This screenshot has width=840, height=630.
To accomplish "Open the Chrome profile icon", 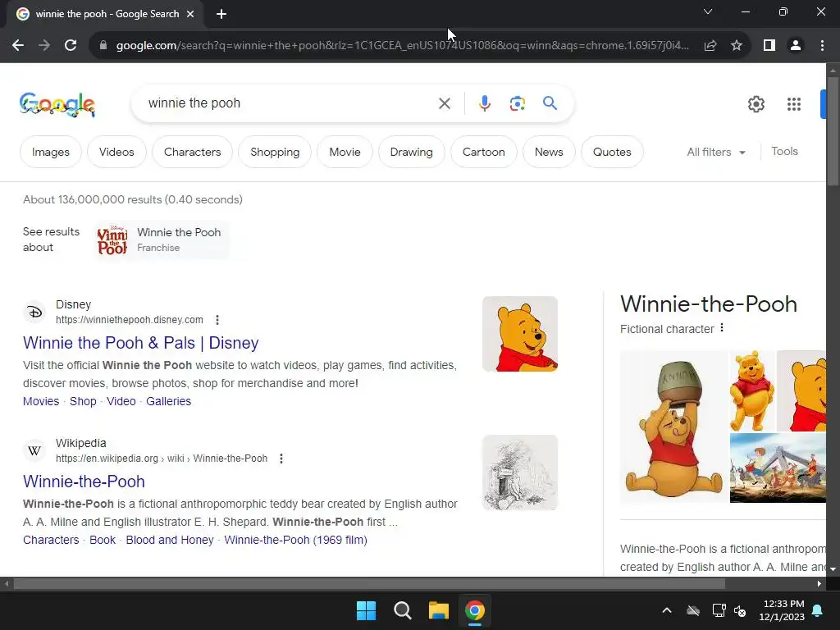I will tap(796, 46).
